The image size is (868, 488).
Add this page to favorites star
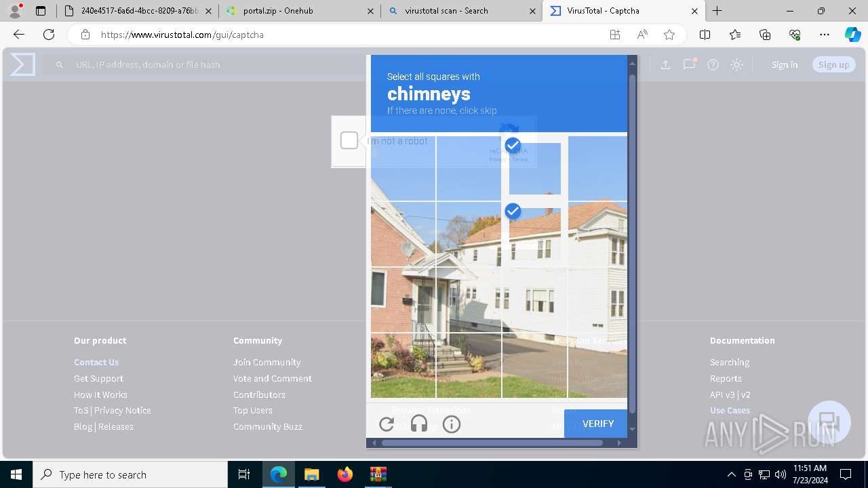tap(669, 35)
